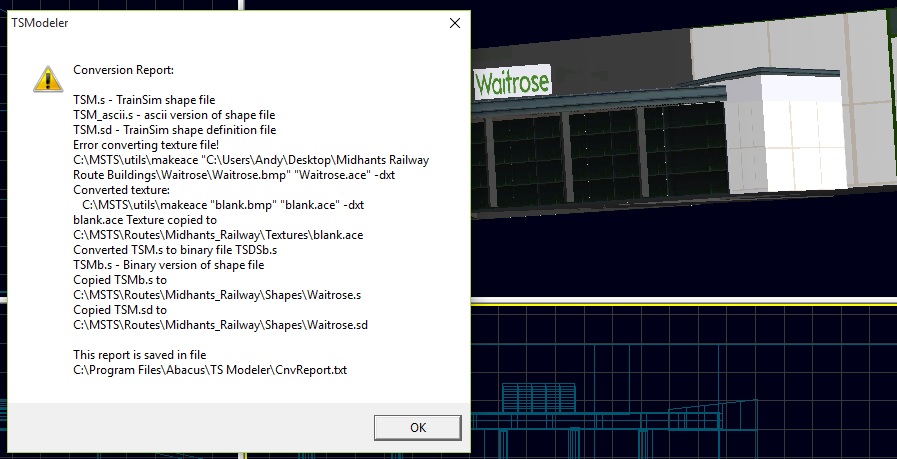Click the warning triangle icon in the dialog
This screenshot has width=897, height=459.
(x=48, y=78)
